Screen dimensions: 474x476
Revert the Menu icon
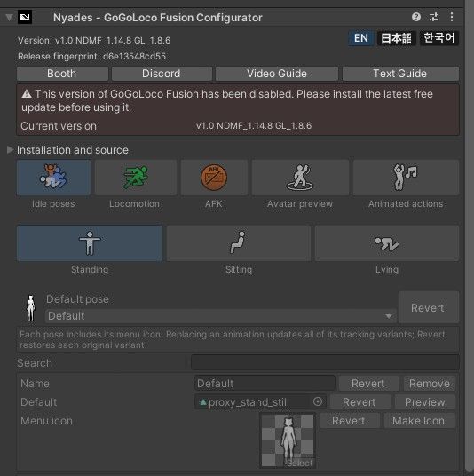click(349, 421)
